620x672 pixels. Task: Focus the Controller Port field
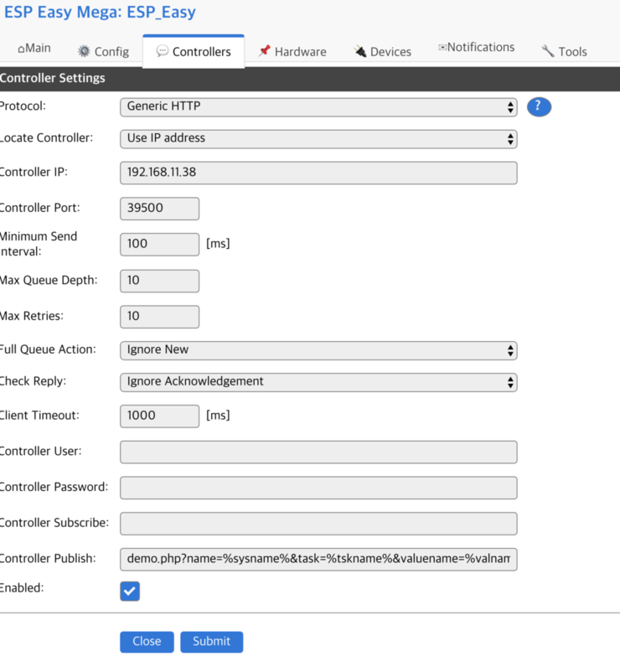point(159,209)
